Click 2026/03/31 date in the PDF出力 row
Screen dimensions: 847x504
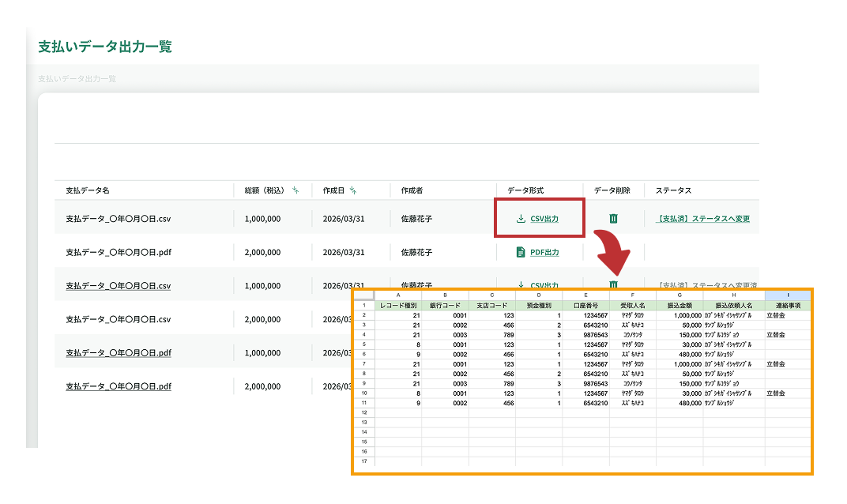[344, 252]
